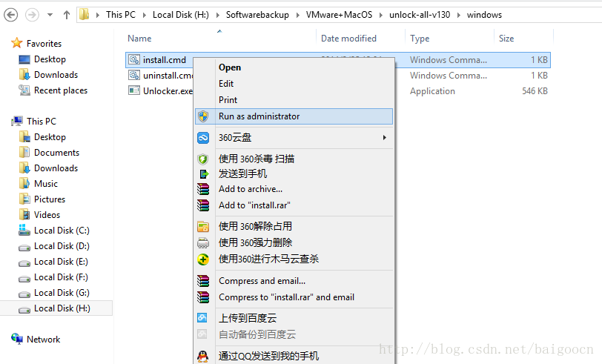Select Local Disk (H:) breadcrumb segment
Viewport: 602px width, 364px height.
[x=181, y=15]
